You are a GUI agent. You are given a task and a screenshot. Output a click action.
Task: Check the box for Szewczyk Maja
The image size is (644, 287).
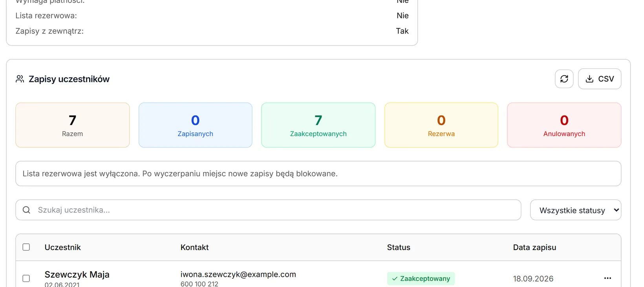[x=26, y=278]
